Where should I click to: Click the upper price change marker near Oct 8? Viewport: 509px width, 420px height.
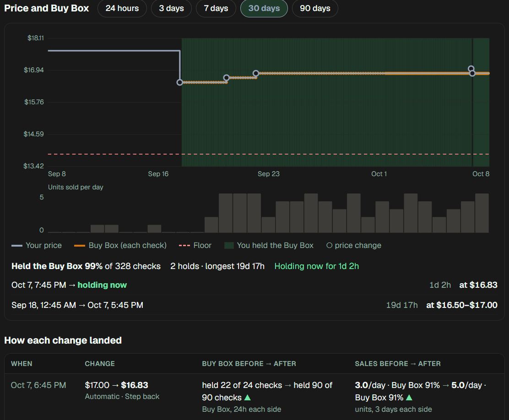(471, 69)
